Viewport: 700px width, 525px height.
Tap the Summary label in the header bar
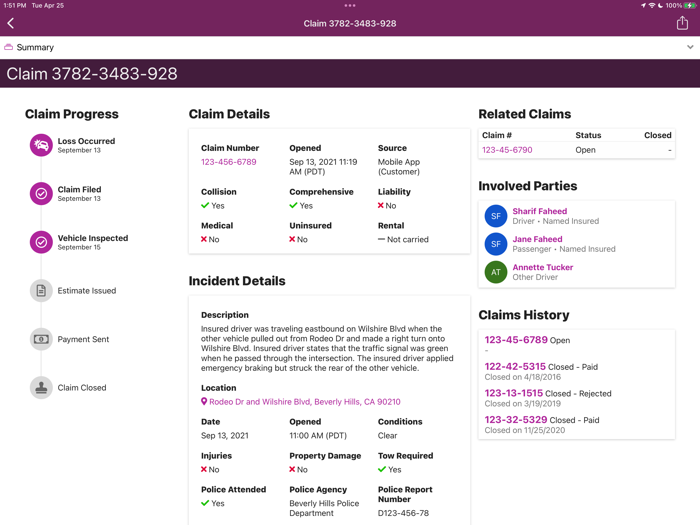(35, 47)
